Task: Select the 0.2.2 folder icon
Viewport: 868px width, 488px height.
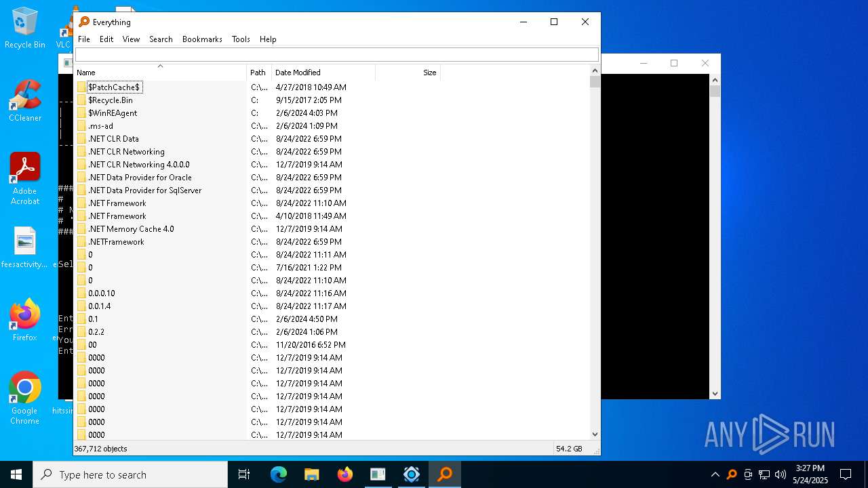Action: (x=82, y=332)
